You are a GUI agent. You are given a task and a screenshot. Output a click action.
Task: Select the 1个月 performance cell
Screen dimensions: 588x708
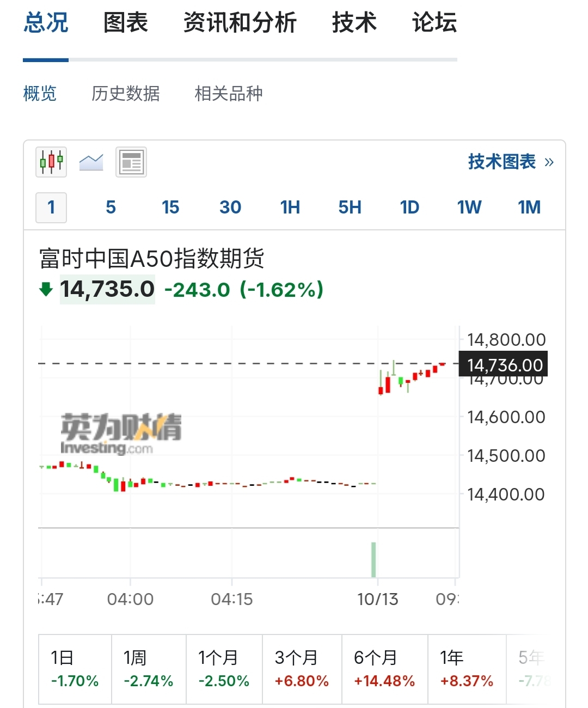pos(224,669)
